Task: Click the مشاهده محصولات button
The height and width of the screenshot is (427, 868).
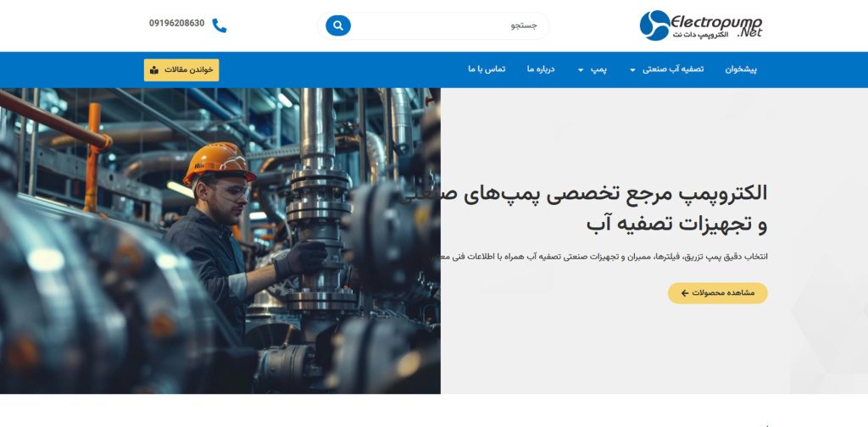Action: tap(717, 293)
